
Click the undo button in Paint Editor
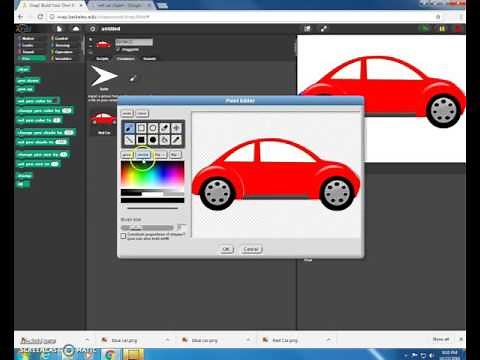click(127, 114)
